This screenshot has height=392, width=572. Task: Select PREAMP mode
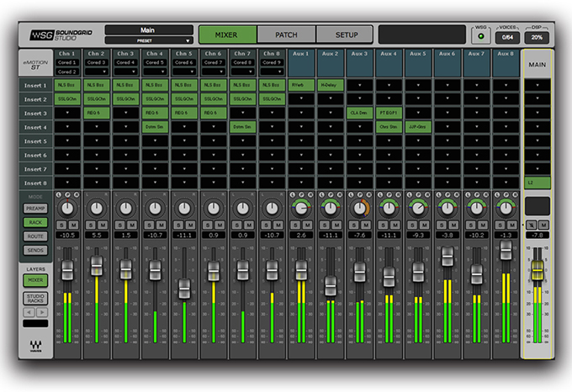coord(35,209)
